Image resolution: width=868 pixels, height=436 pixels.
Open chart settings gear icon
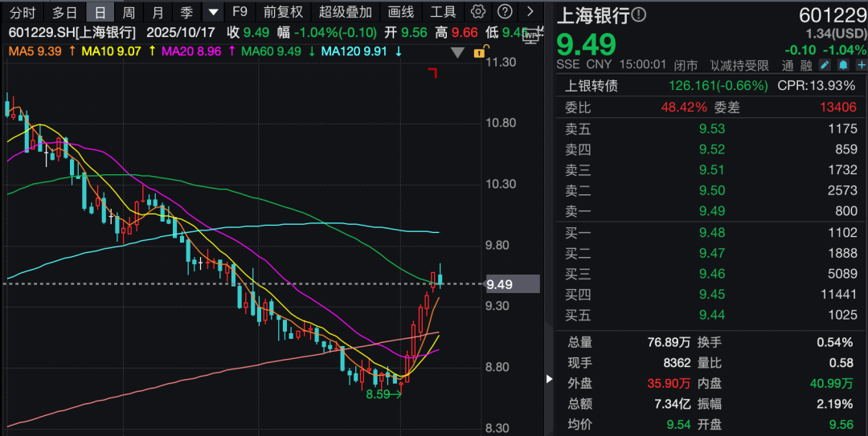point(478,12)
